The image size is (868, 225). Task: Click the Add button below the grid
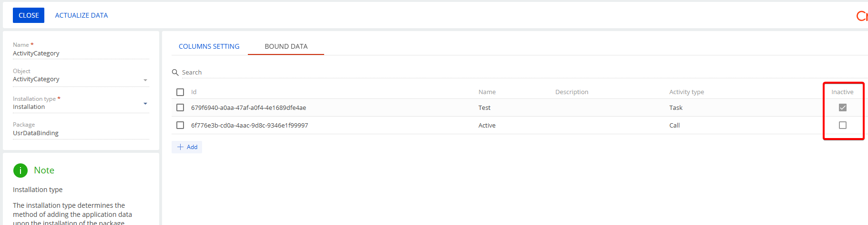tap(187, 147)
